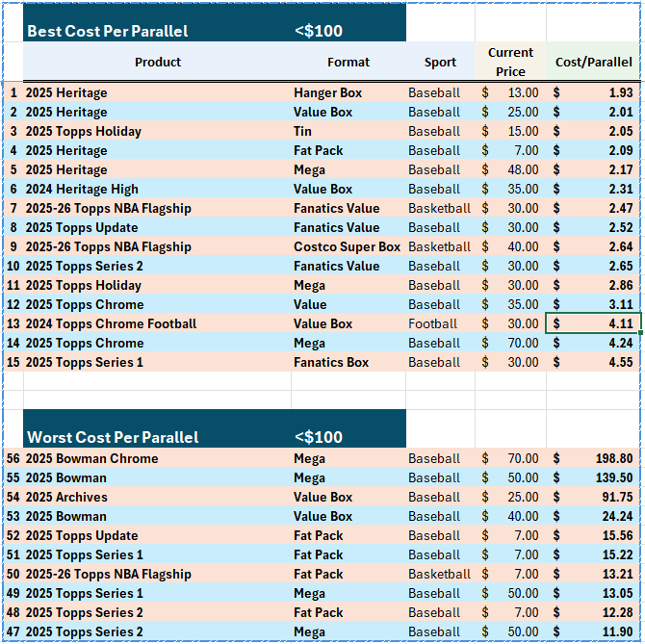Click the 'Current Price' column header
The image size is (645, 644).
(x=510, y=62)
